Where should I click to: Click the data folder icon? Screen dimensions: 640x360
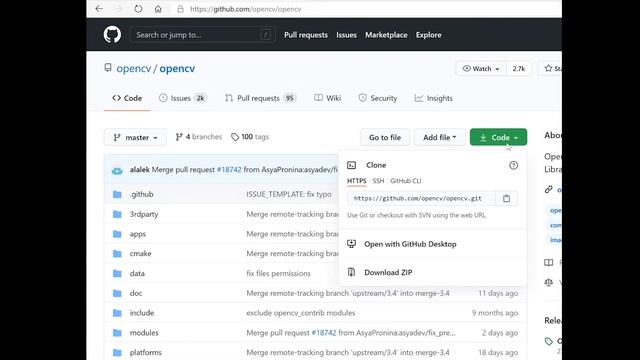[x=117, y=273]
